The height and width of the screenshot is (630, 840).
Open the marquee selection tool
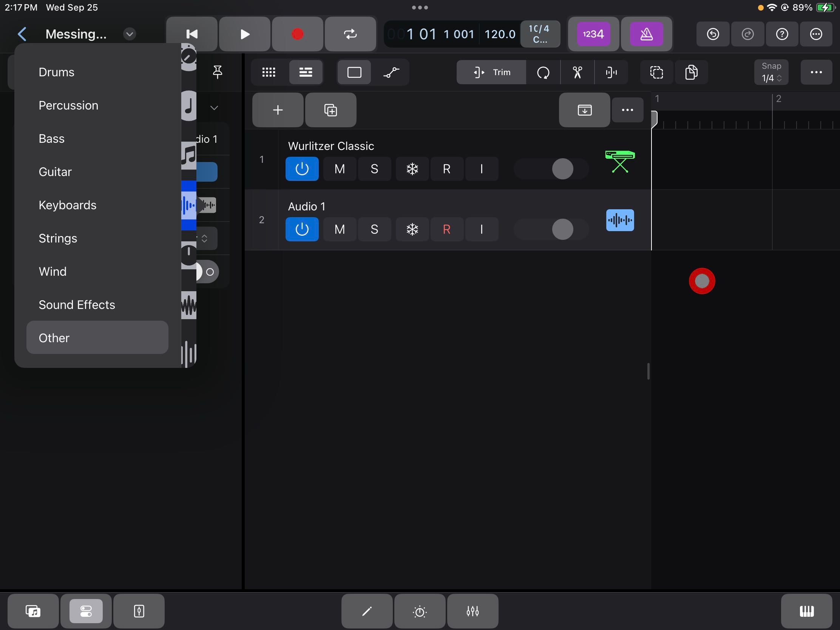click(x=656, y=72)
